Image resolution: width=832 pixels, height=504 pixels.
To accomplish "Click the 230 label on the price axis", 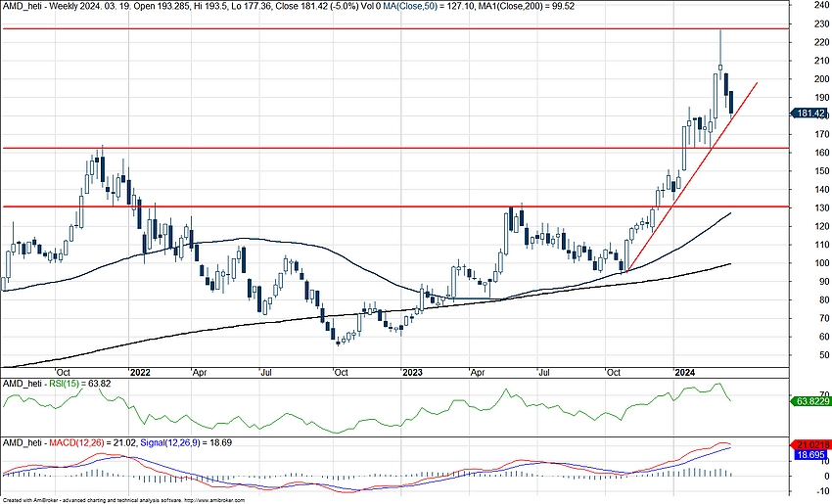I will 823,23.
